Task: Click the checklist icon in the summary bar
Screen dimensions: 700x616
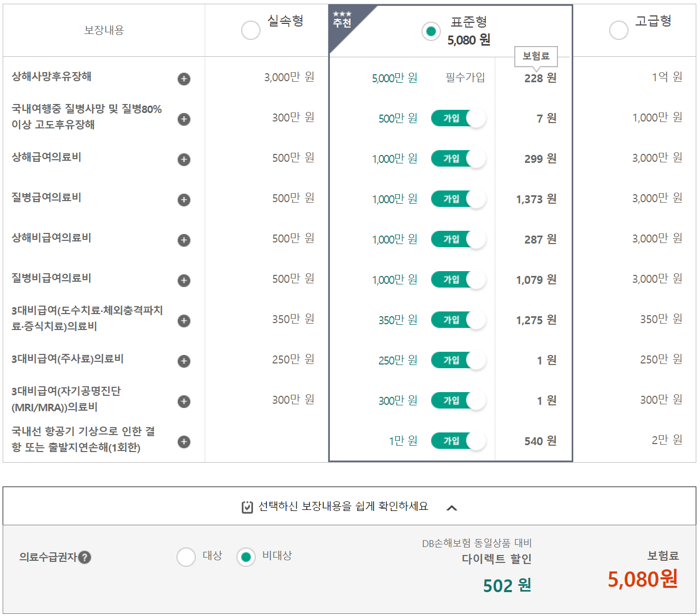Action: point(246,507)
